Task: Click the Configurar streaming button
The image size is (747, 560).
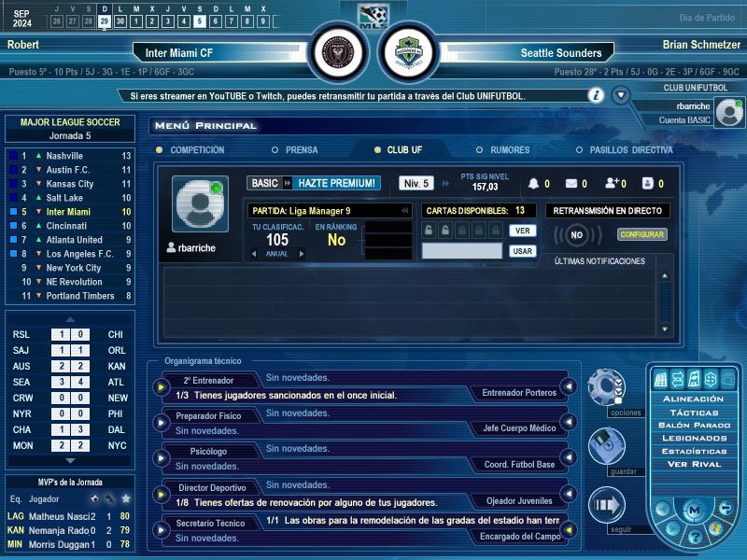Action: pyautogui.click(x=642, y=234)
